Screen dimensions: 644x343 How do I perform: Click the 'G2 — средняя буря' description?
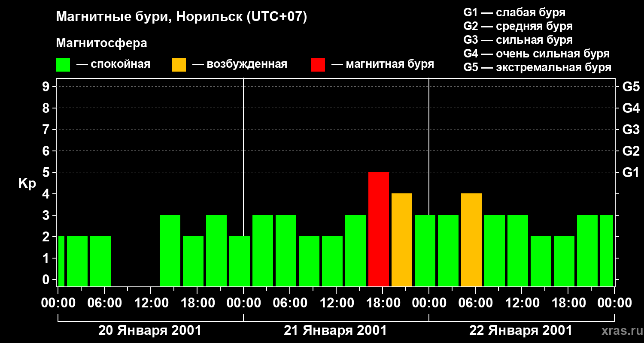tap(518, 26)
